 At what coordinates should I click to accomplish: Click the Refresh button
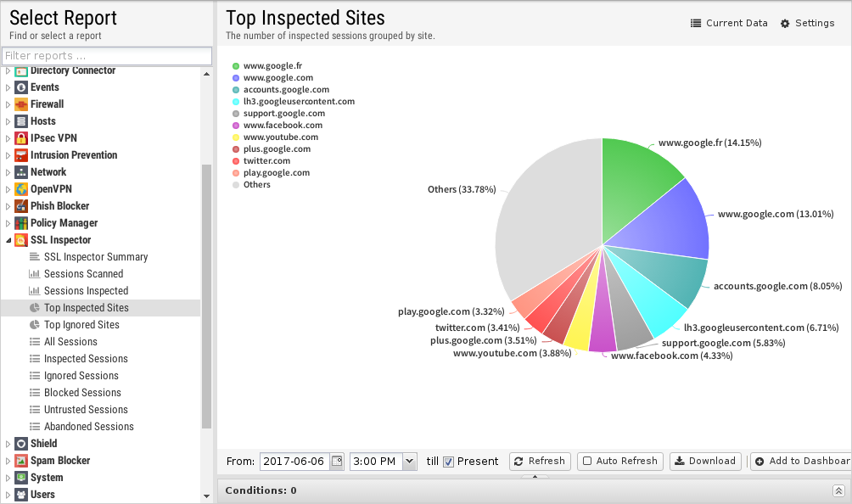click(540, 461)
